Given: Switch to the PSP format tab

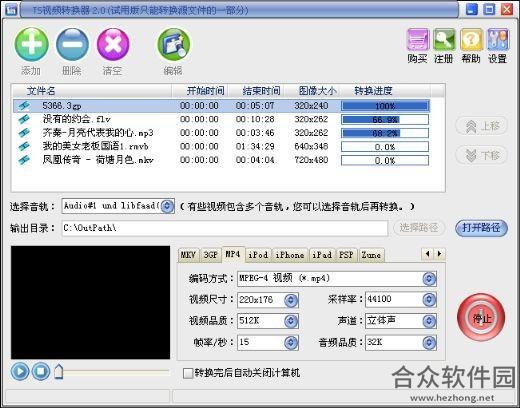Looking at the screenshot, I should pyautogui.click(x=346, y=255).
